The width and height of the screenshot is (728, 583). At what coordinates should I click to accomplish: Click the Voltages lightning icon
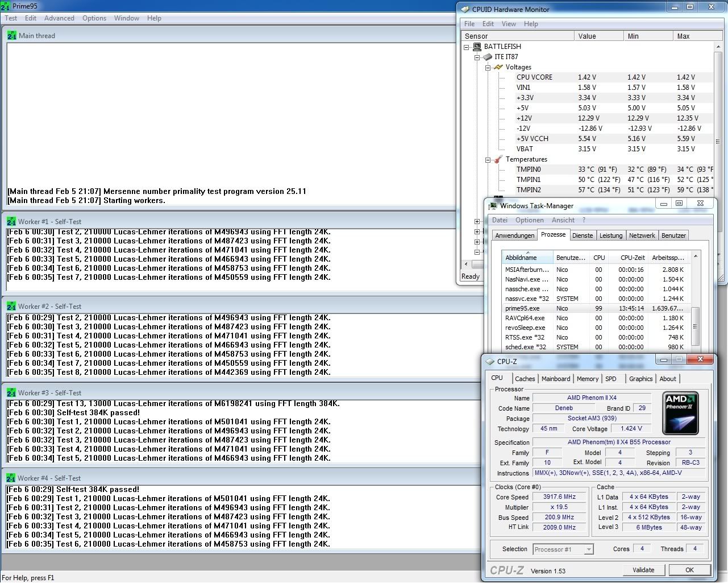[x=498, y=67]
